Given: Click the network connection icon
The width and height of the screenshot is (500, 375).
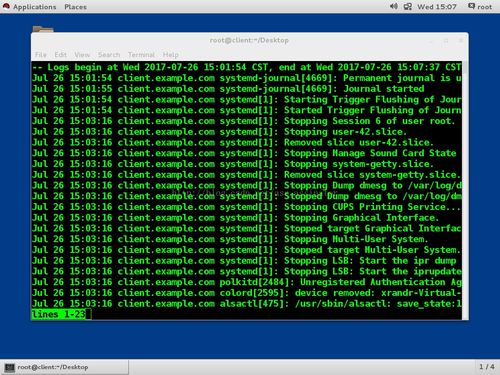Looking at the screenshot, I should tap(408, 7).
